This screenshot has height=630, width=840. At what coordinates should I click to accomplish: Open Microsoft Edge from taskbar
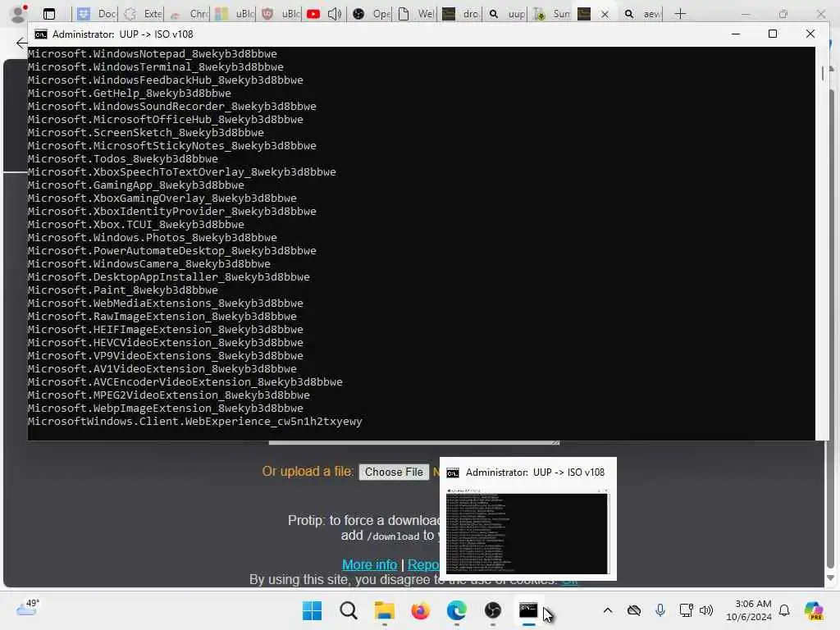tap(456, 610)
